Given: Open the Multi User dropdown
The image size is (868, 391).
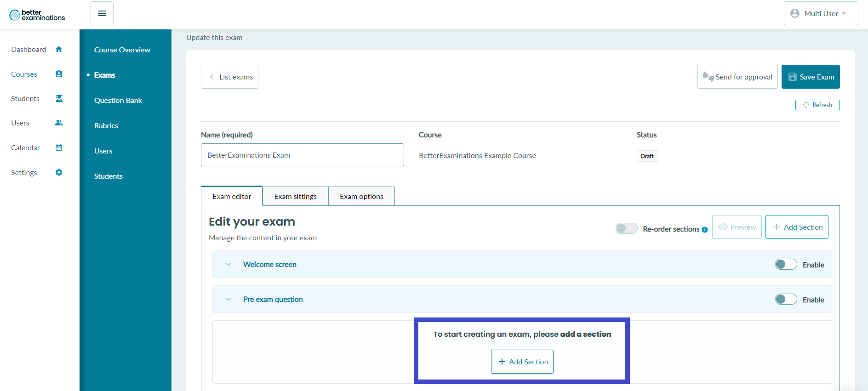Looking at the screenshot, I should (821, 13).
